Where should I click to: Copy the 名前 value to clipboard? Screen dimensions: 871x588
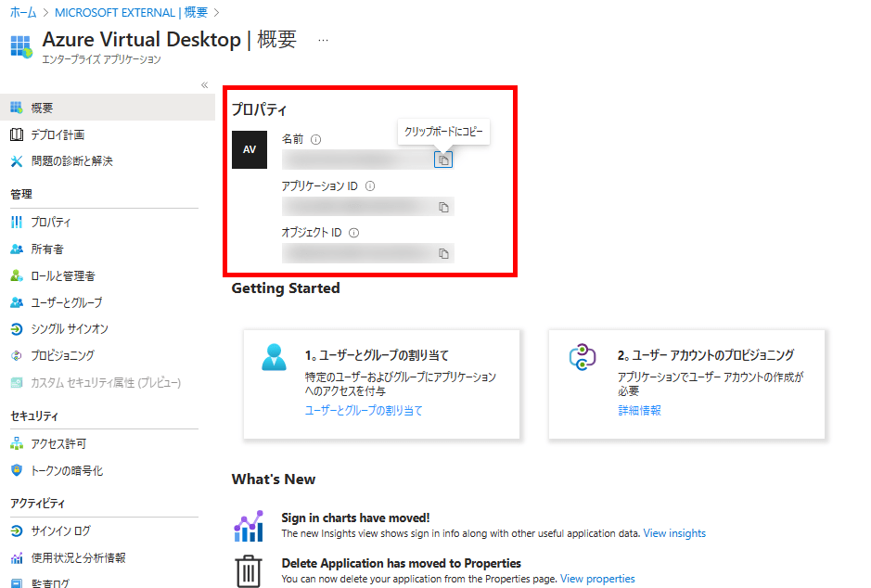coord(443,160)
